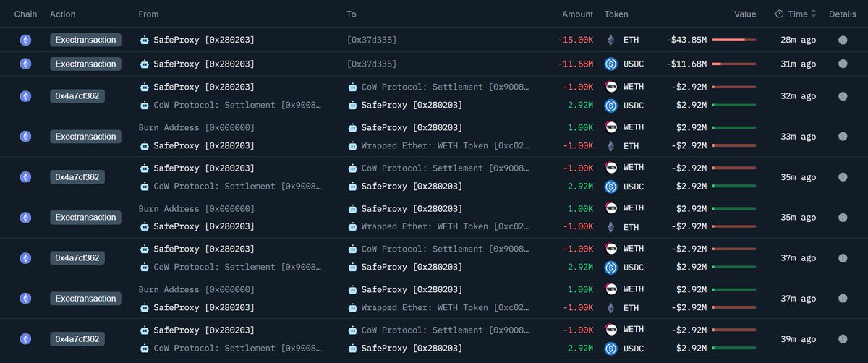
Task: Click the Token column header
Action: coord(616,14)
